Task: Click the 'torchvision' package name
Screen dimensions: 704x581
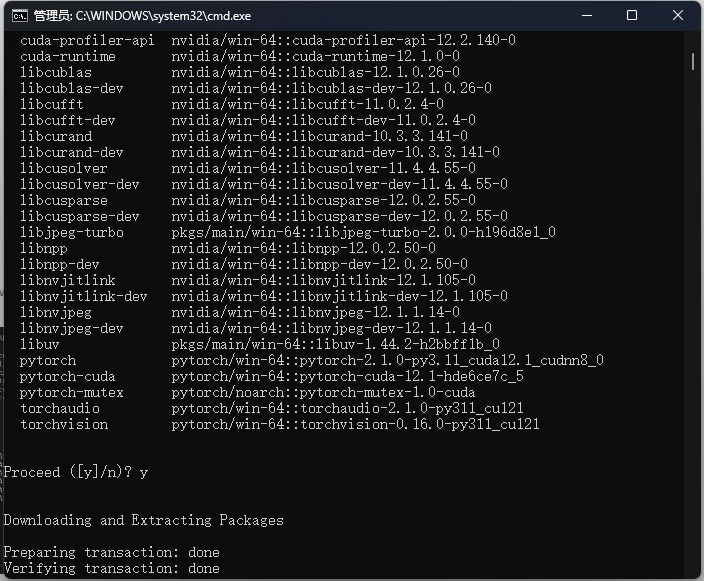Action: tap(64, 424)
